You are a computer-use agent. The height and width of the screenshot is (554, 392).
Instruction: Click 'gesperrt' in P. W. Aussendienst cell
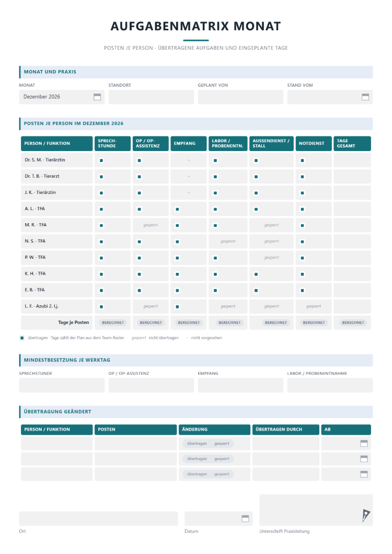click(x=271, y=258)
